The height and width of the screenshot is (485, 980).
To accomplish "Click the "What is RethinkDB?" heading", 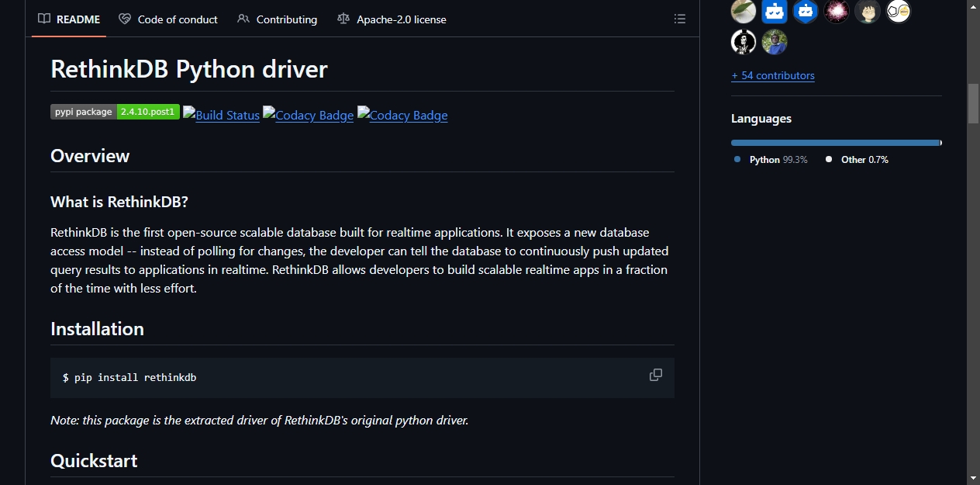I will point(119,202).
